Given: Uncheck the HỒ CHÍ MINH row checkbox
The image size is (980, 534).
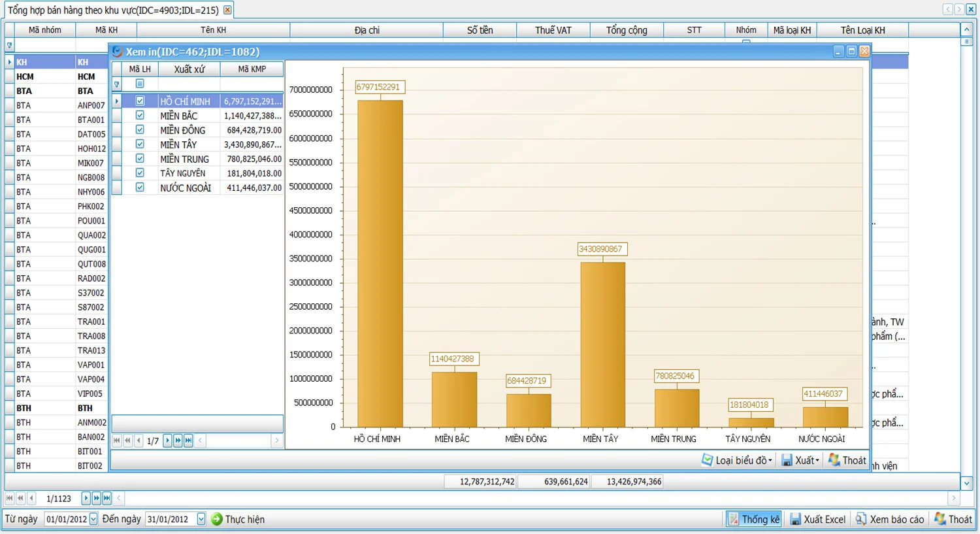Looking at the screenshot, I should pos(140,101).
